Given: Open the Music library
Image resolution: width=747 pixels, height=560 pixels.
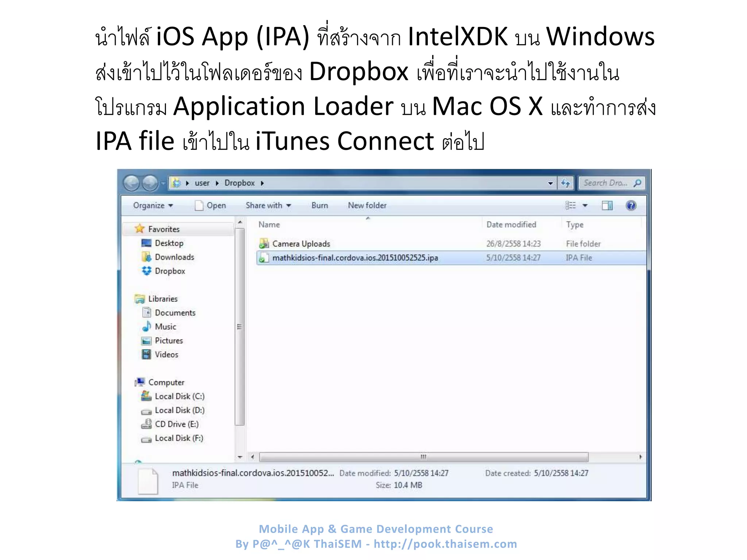Looking at the screenshot, I should [165, 327].
